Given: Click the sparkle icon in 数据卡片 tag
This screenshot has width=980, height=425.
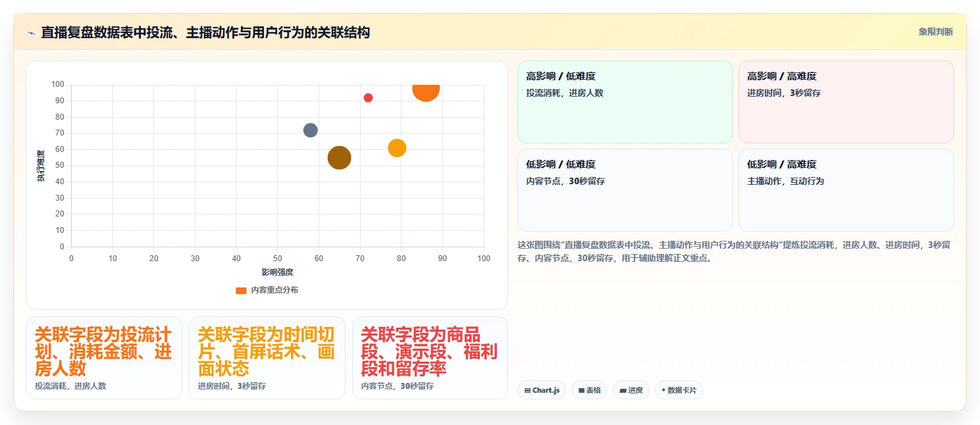Looking at the screenshot, I should [663, 390].
